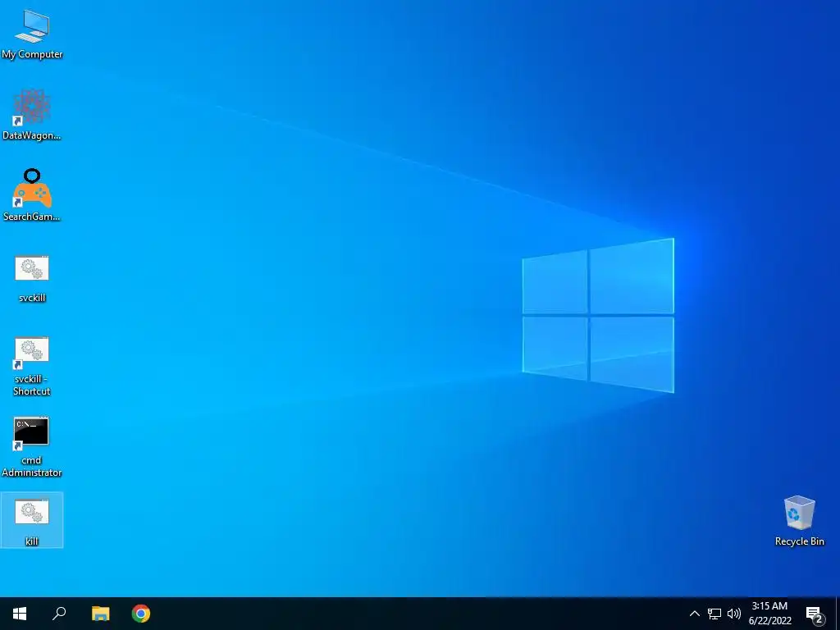Open the Action Center notifications icon

click(815, 614)
